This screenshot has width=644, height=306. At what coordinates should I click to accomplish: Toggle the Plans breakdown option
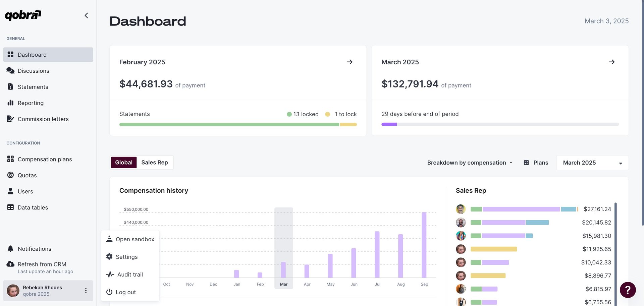click(x=536, y=163)
